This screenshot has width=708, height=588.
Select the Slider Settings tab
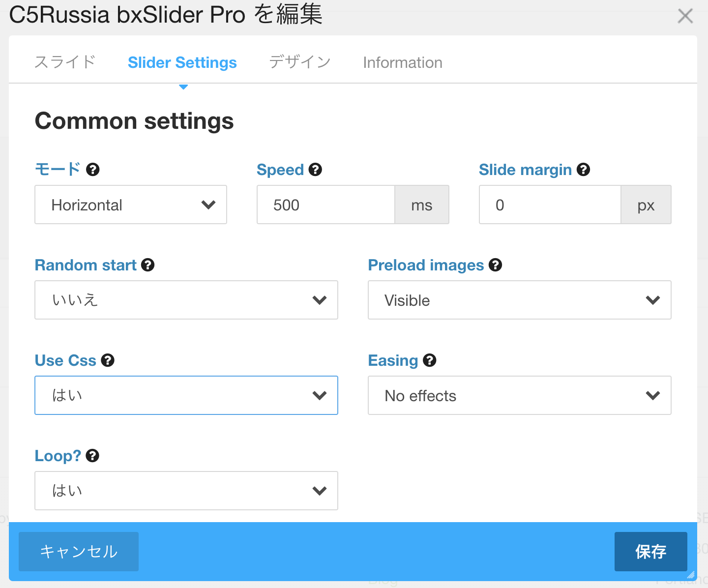182,62
